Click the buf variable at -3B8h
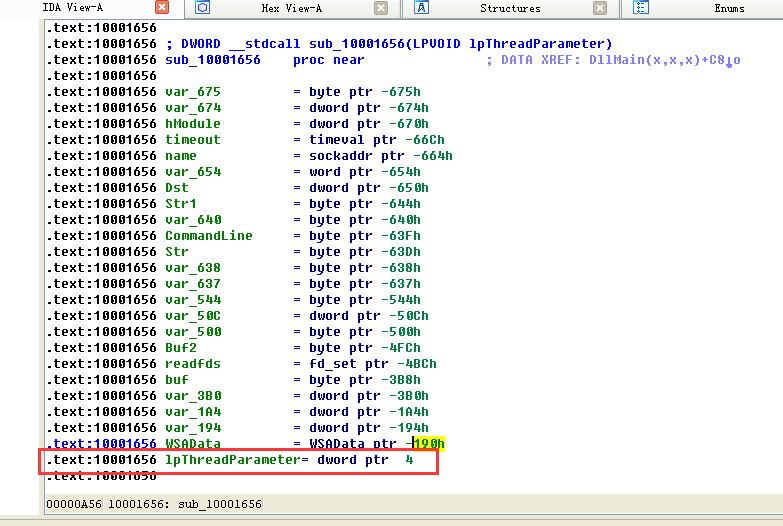Image resolution: width=783 pixels, height=526 pixels. (x=177, y=380)
